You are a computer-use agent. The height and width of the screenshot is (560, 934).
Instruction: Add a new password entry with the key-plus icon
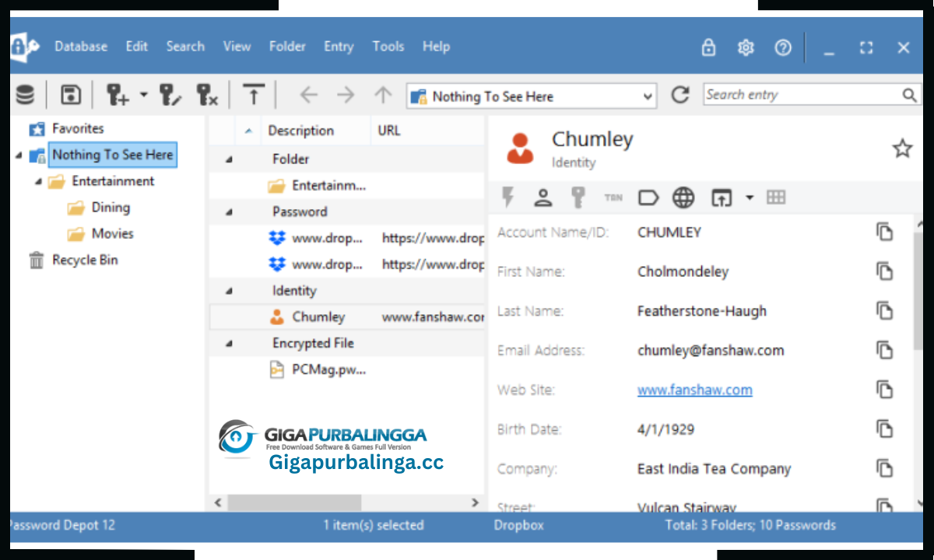click(x=118, y=96)
